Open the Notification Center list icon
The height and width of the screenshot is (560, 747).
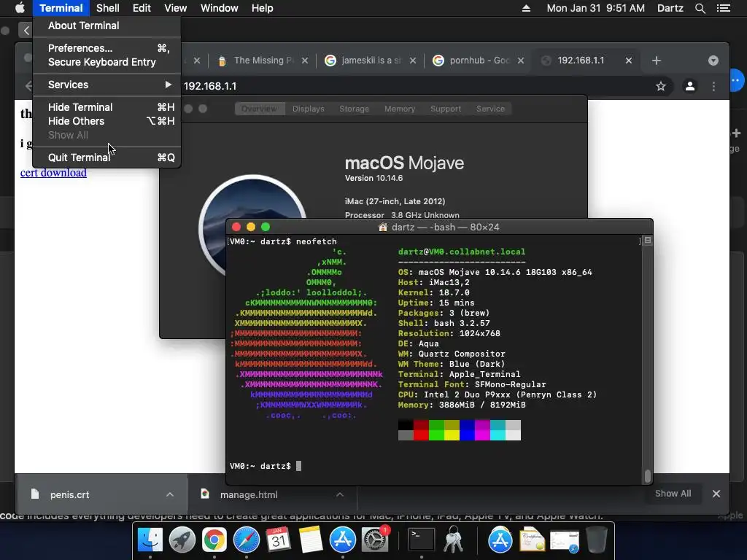point(724,8)
